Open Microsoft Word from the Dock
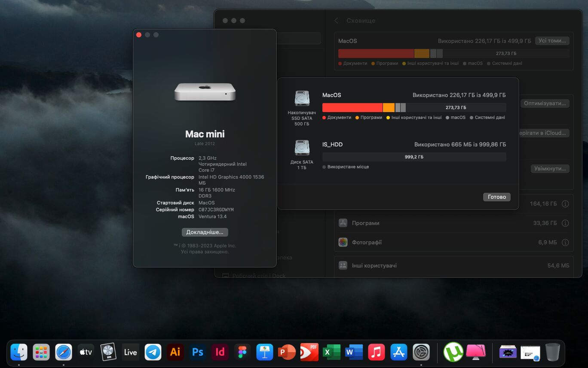 click(x=354, y=352)
